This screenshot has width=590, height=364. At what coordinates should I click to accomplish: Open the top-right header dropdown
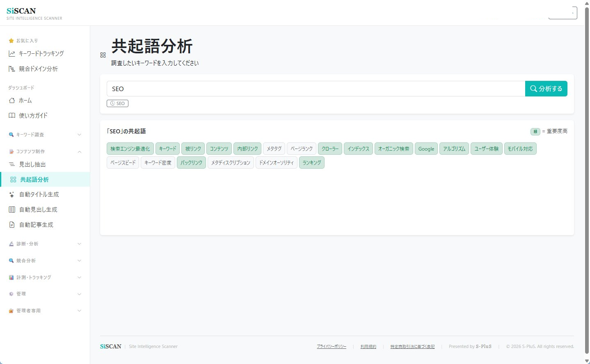click(x=563, y=13)
